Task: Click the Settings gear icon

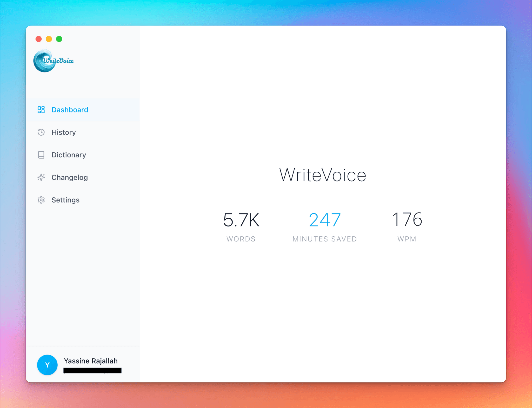Action: point(41,200)
